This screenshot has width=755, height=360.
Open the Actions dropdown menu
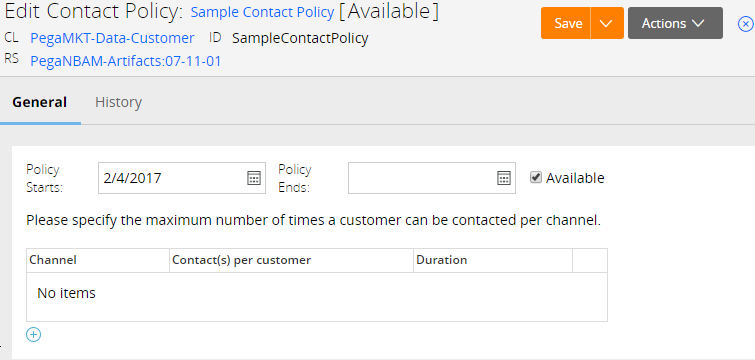[675, 23]
